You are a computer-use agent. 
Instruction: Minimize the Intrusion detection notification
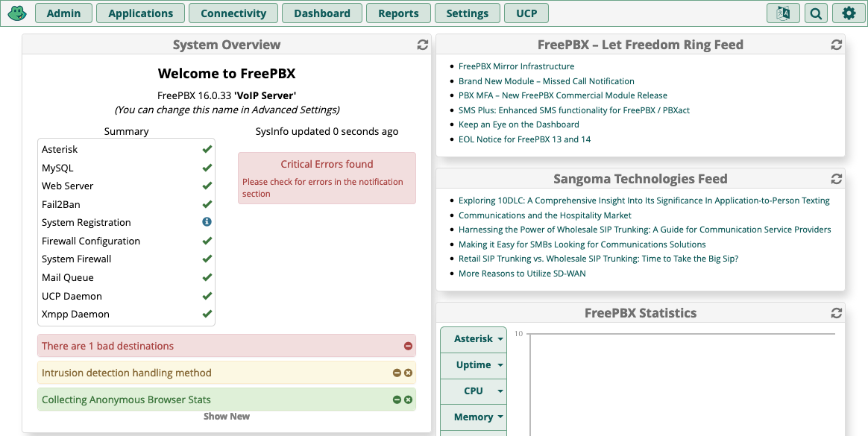click(x=397, y=373)
